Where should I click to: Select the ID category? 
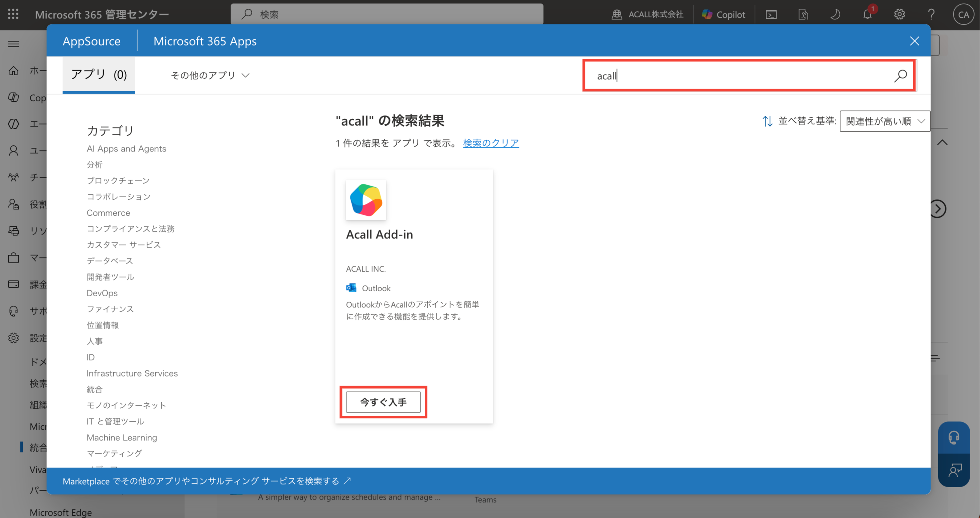coord(91,357)
